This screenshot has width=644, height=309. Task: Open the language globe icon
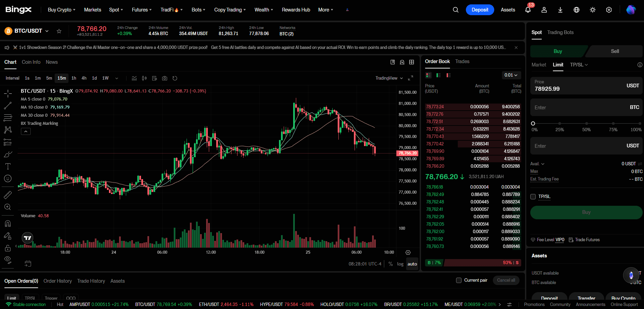pos(577,10)
